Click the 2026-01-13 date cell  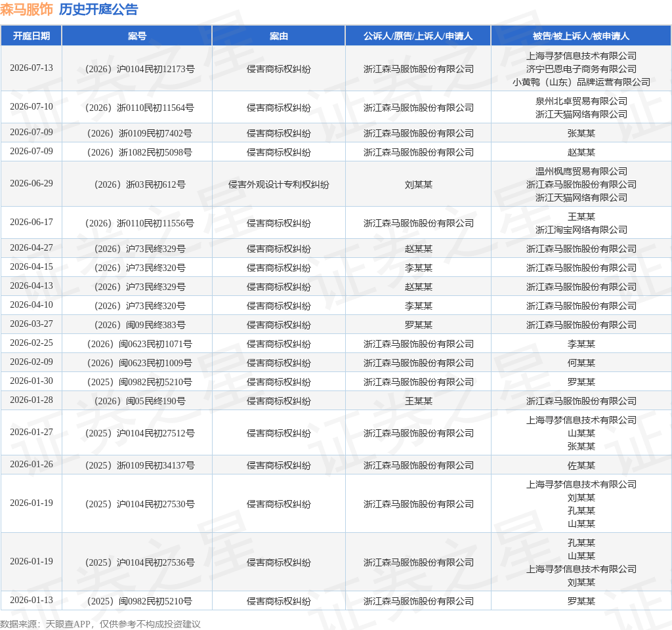pyautogui.click(x=31, y=600)
